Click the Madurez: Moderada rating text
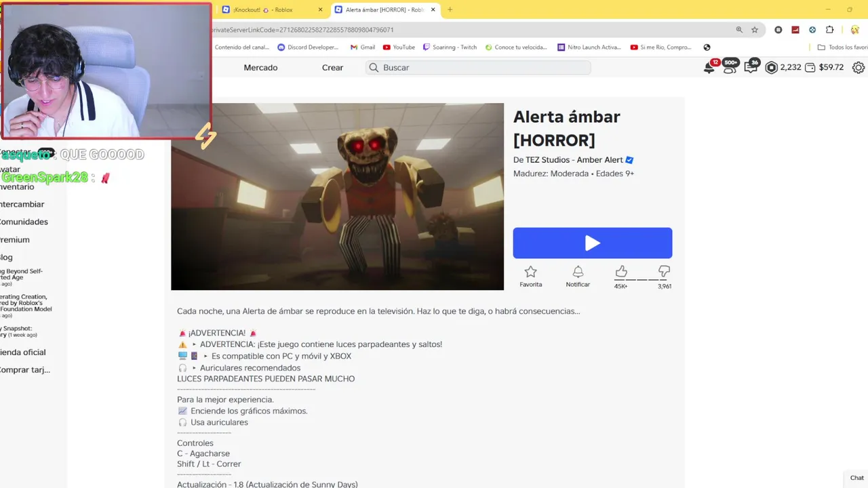 coord(573,174)
